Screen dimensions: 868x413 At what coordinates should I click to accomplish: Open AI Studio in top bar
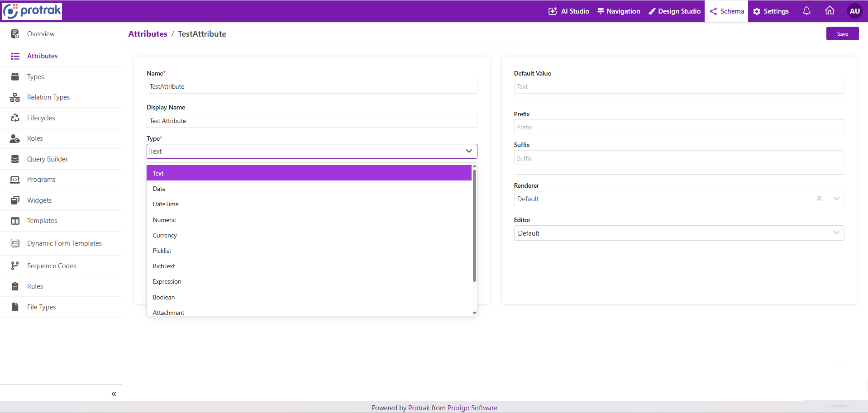pyautogui.click(x=569, y=11)
